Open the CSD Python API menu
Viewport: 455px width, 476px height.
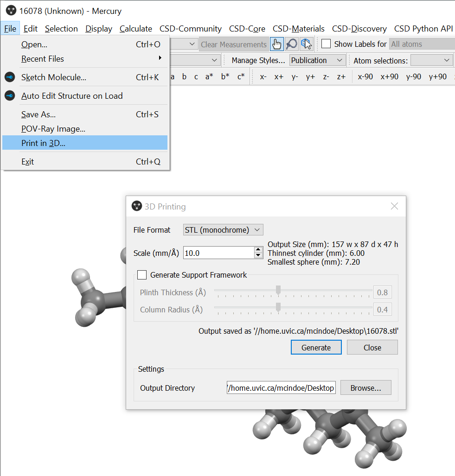coord(423,29)
